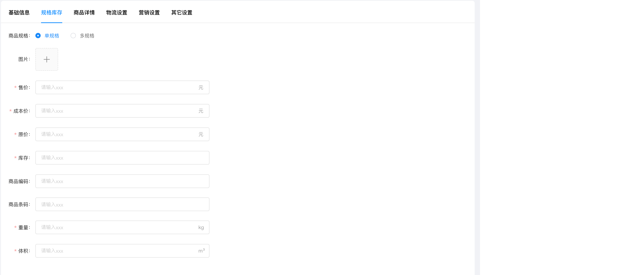Open the 其它设置 tab
The width and height of the screenshot is (644, 275).
coord(181,12)
